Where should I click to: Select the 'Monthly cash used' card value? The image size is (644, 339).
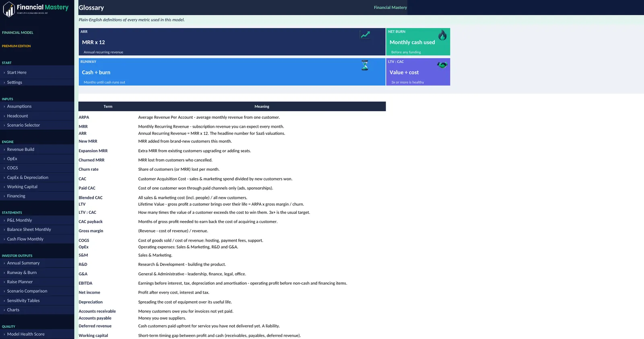click(x=412, y=42)
